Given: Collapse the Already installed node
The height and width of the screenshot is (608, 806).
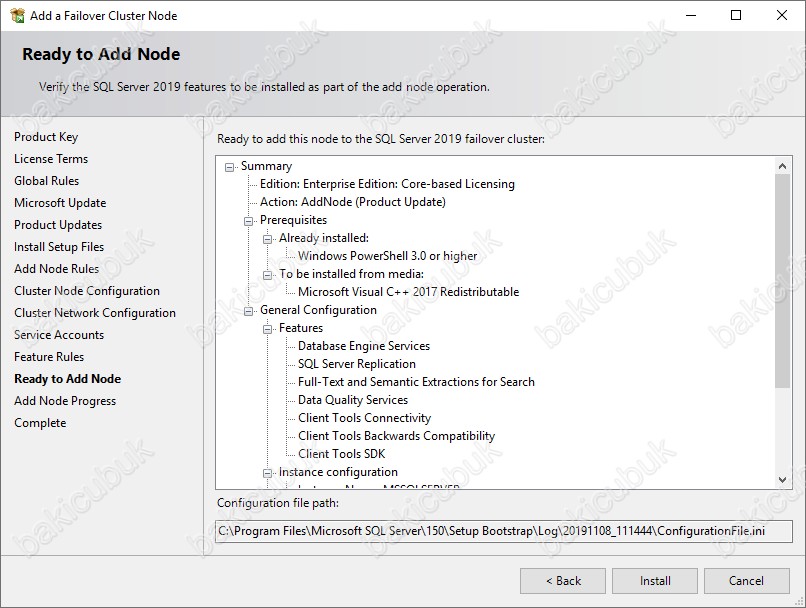Looking at the screenshot, I should click(x=267, y=239).
